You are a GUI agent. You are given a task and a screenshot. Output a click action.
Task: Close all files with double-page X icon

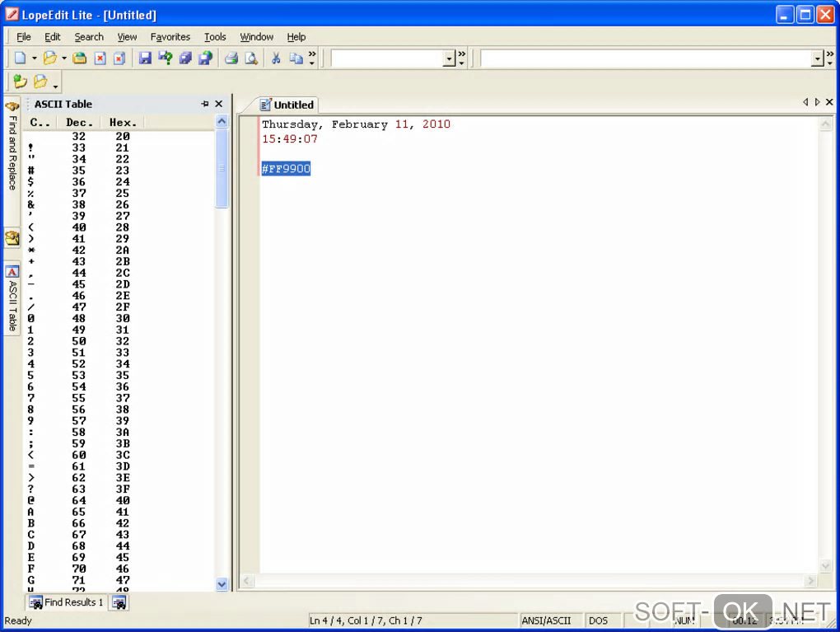(x=119, y=58)
